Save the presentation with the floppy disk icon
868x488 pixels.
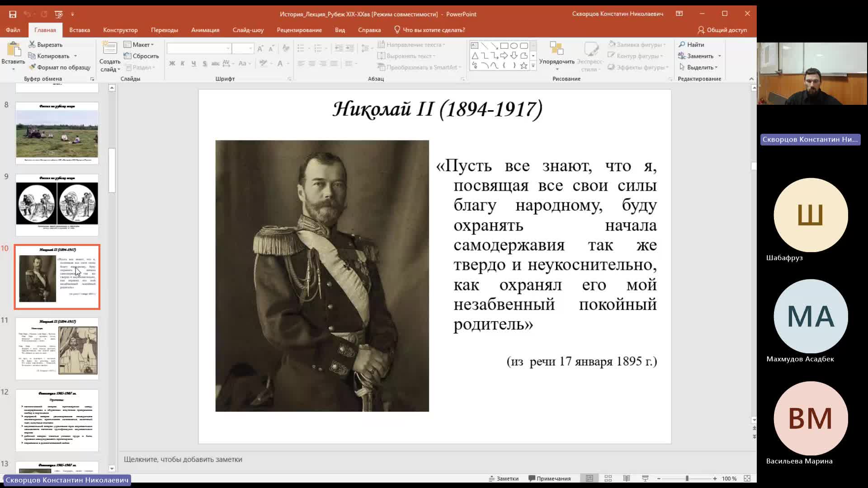pos(13,14)
